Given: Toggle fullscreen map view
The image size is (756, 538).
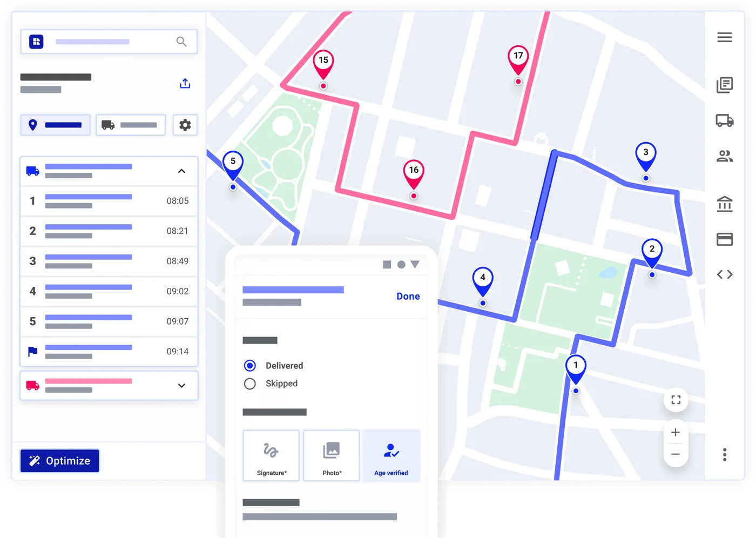Looking at the screenshot, I should point(676,400).
